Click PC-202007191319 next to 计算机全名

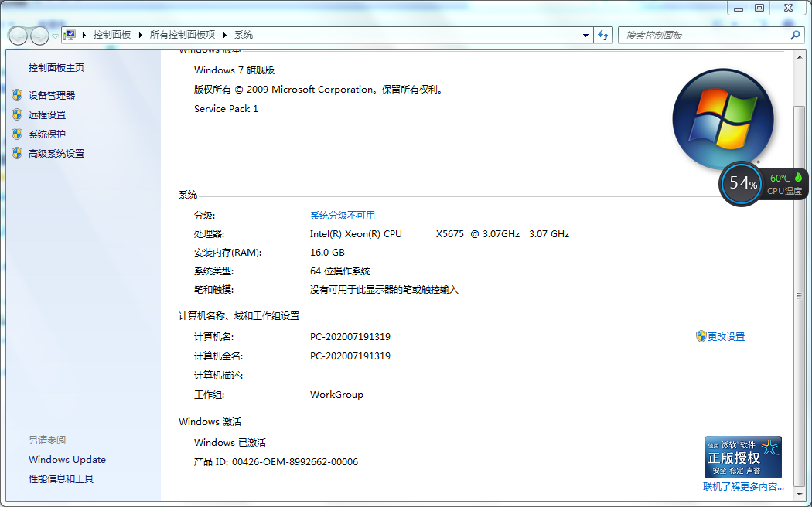click(350, 356)
